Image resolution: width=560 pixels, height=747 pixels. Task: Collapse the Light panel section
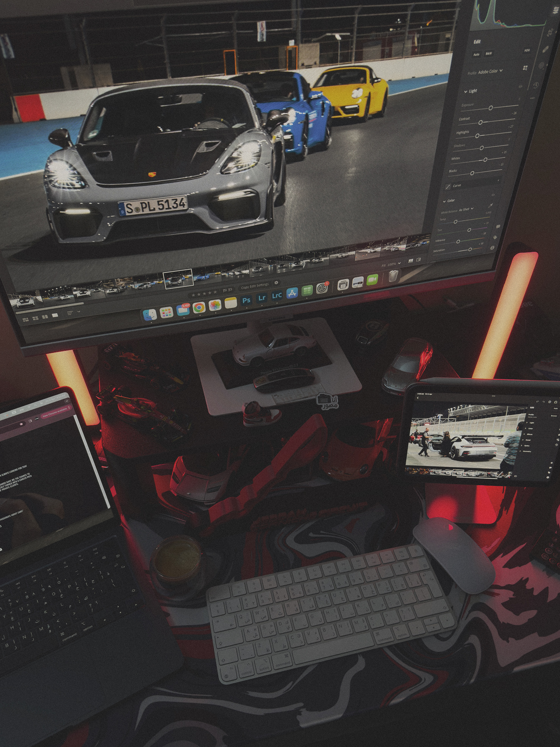point(466,91)
